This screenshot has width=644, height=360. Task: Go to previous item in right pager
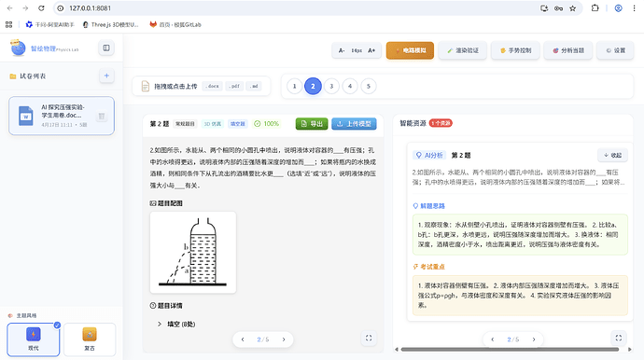tap(493, 339)
